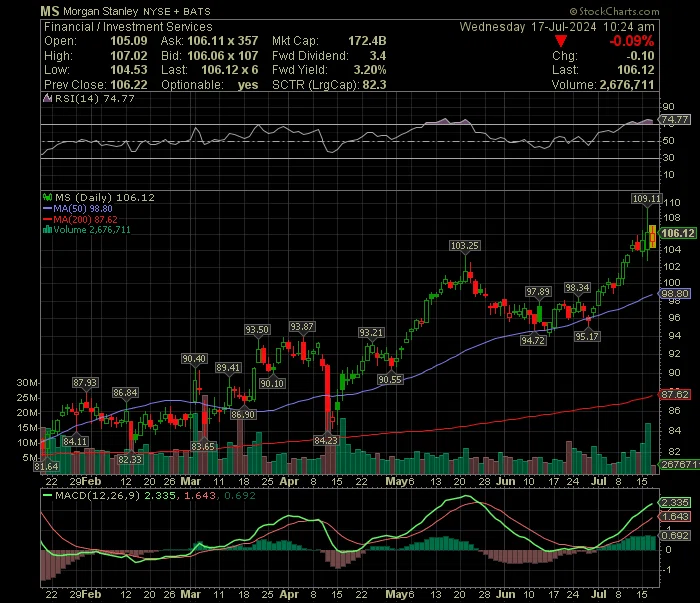Click the 84.11 price label
700x603 pixels.
point(75,442)
